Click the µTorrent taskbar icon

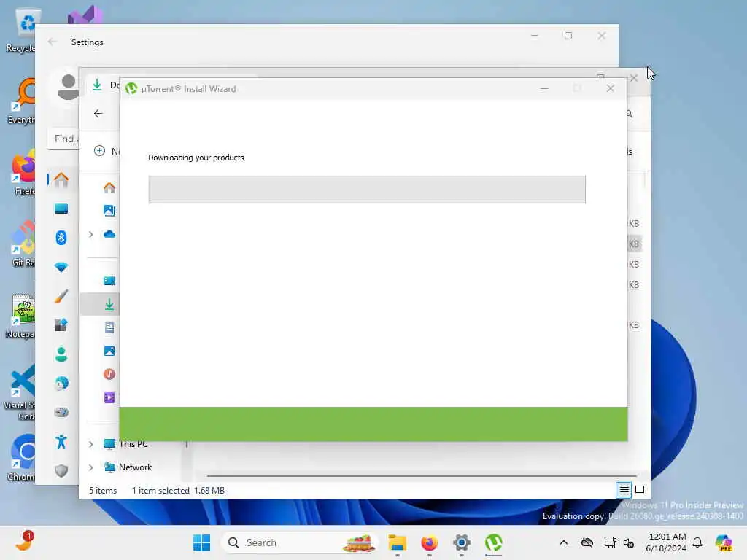pos(494,542)
